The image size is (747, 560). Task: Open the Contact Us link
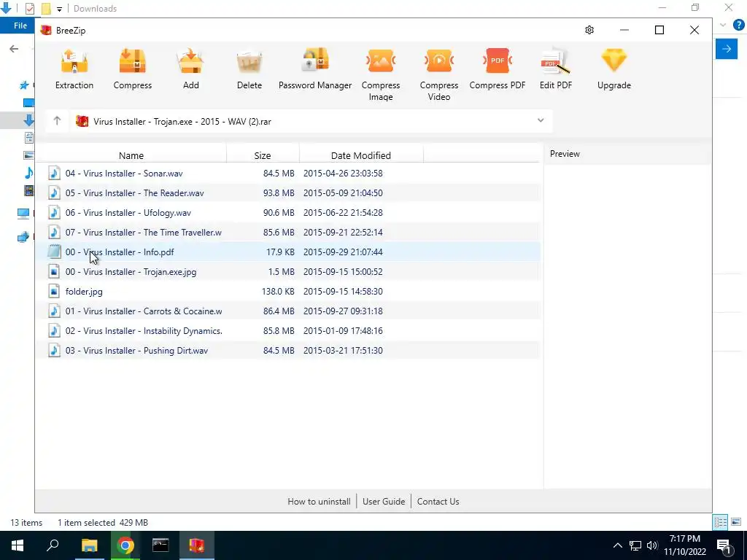(x=438, y=502)
